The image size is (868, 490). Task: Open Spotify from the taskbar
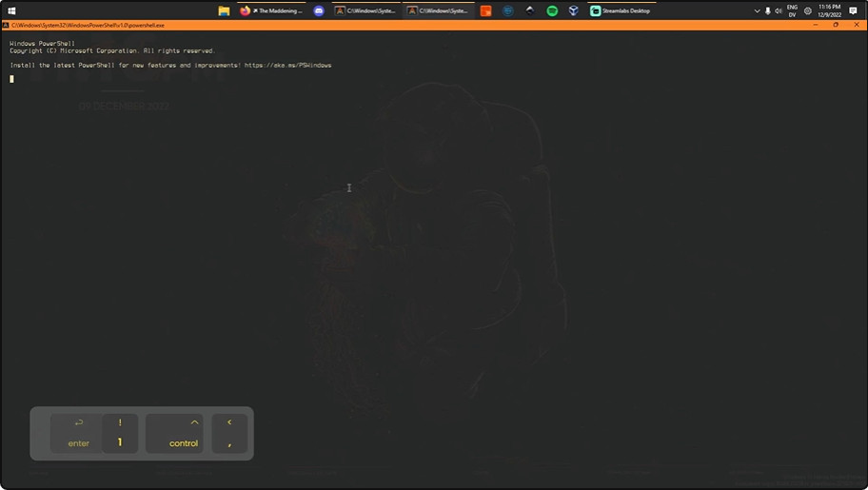(552, 10)
